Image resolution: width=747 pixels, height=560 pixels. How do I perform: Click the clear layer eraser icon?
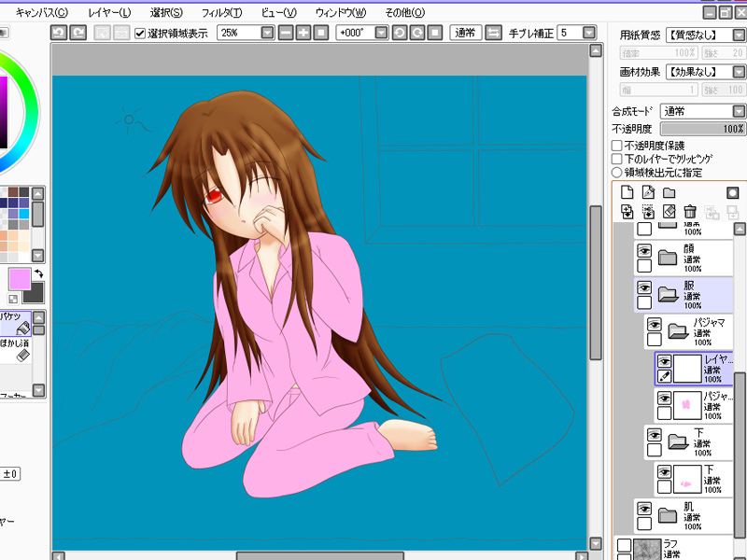(669, 212)
